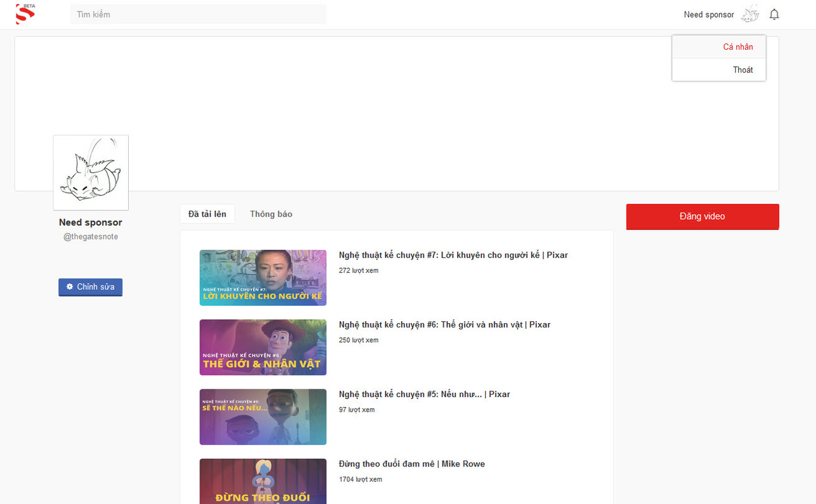
Task: Focus the Tìm kiếm search field
Action: [198, 14]
